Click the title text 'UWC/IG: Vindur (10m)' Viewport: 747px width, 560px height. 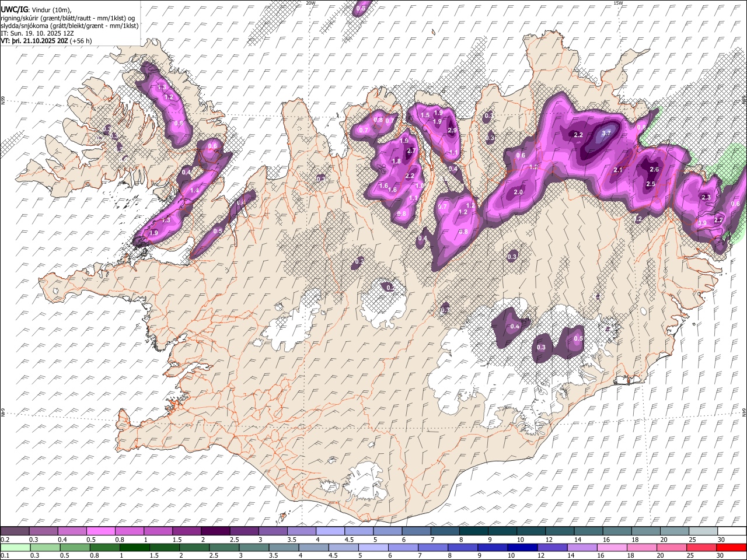pyautogui.click(x=36, y=10)
